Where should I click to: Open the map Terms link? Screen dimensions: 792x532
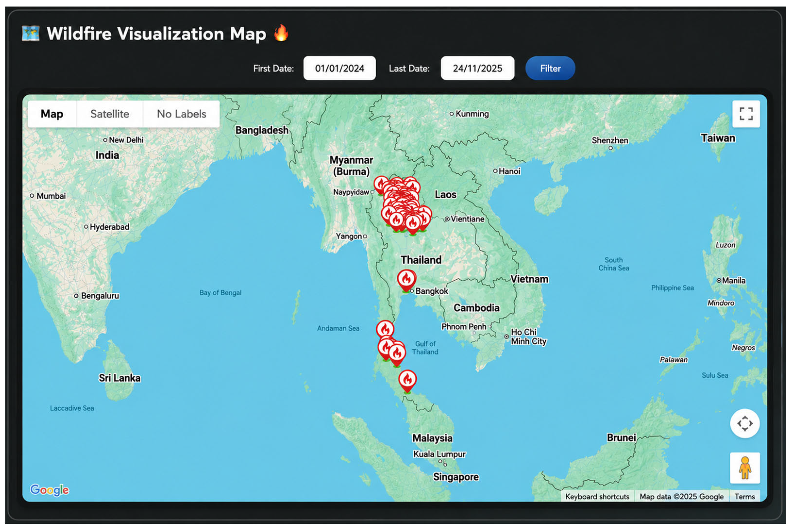pyautogui.click(x=745, y=496)
